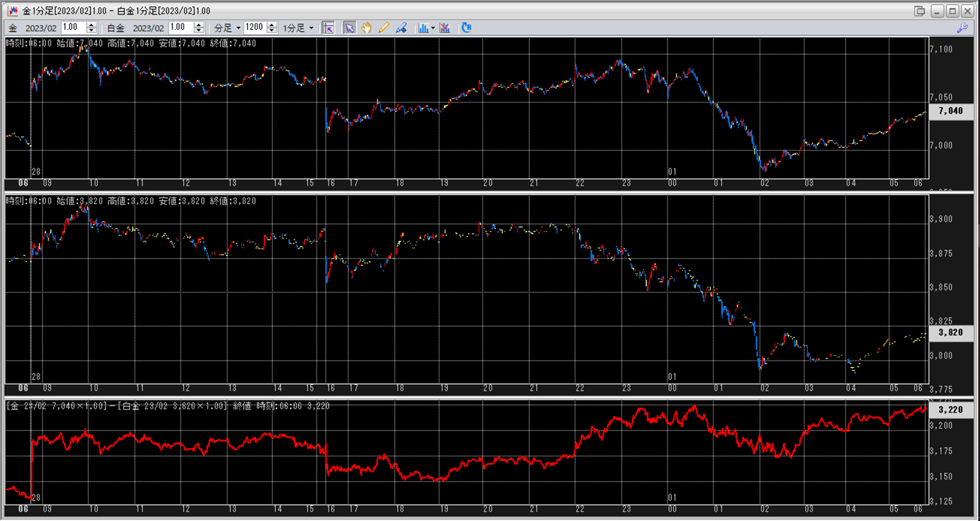Image resolution: width=980 pixels, height=521 pixels.
Task: Open settings via the wrench icon
Action: click(962, 28)
